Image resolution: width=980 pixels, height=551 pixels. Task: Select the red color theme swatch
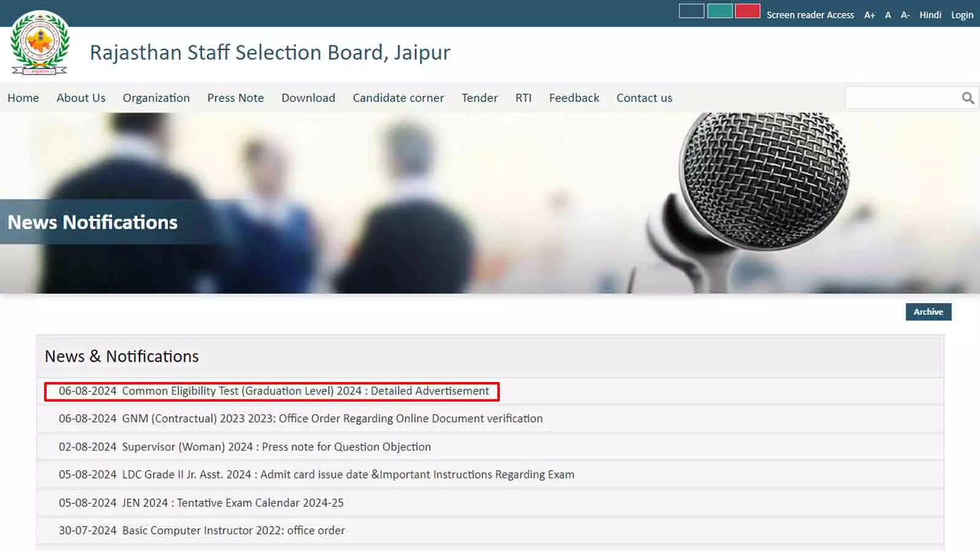pyautogui.click(x=747, y=11)
